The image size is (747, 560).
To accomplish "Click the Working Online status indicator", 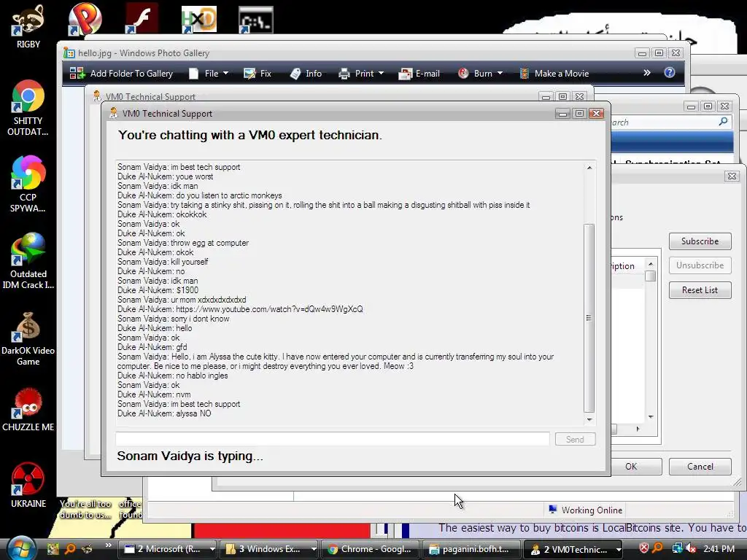I will point(585,510).
